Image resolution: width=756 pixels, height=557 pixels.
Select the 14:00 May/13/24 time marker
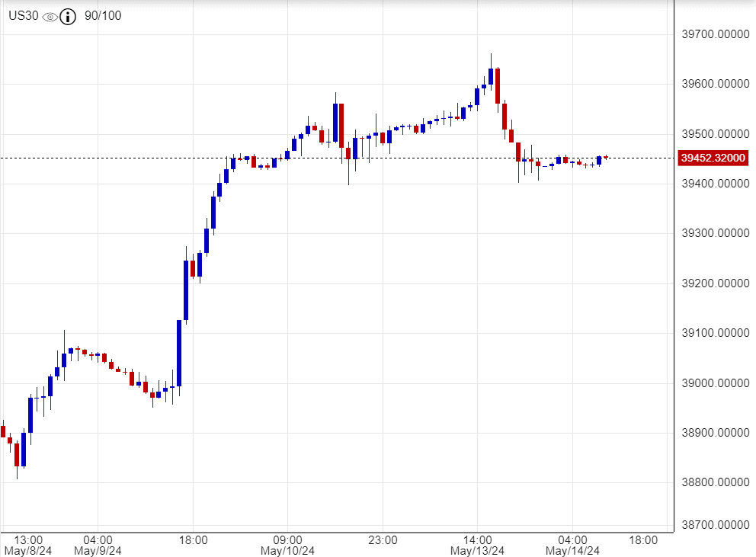pyautogui.click(x=477, y=545)
